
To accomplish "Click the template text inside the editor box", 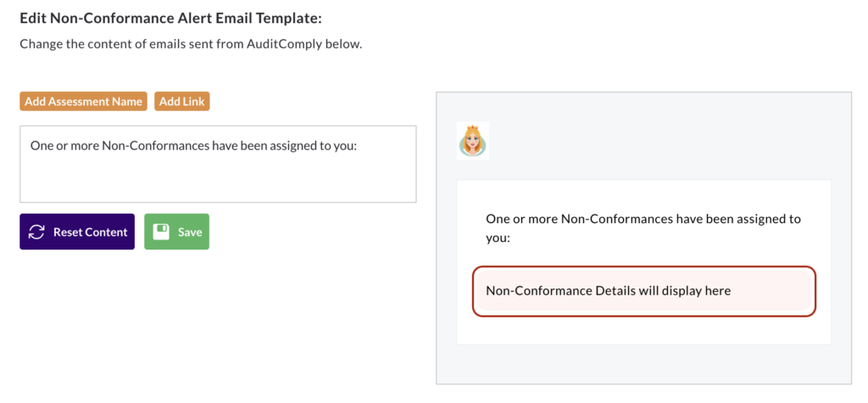I will coord(191,146).
